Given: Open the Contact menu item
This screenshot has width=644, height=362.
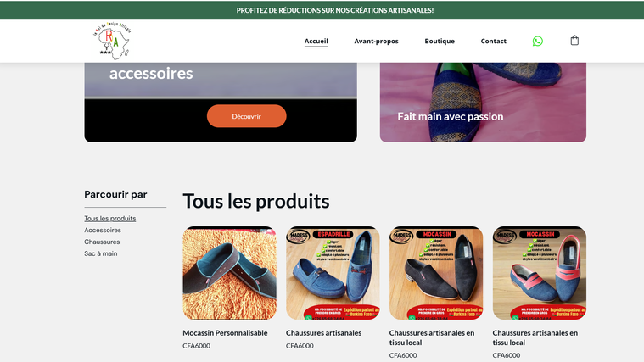Looking at the screenshot, I should (494, 41).
